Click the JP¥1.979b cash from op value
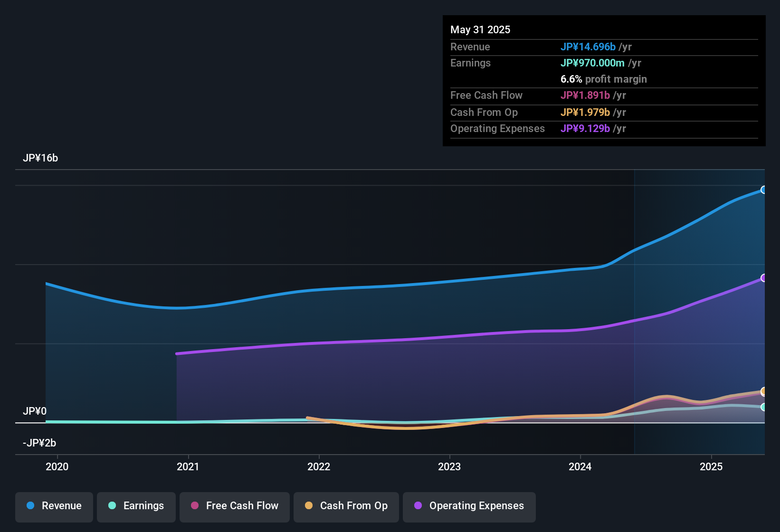 585,113
